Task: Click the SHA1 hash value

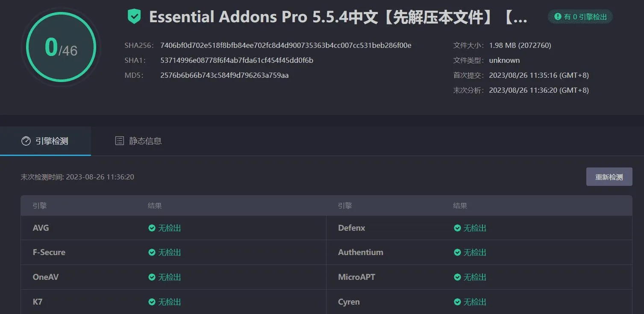Action: pos(237,61)
